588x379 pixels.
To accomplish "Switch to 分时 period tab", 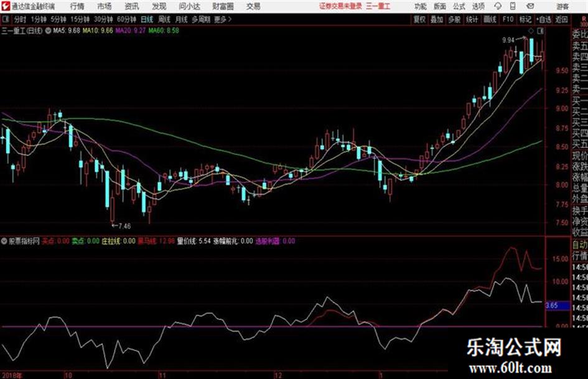I will (x=20, y=19).
